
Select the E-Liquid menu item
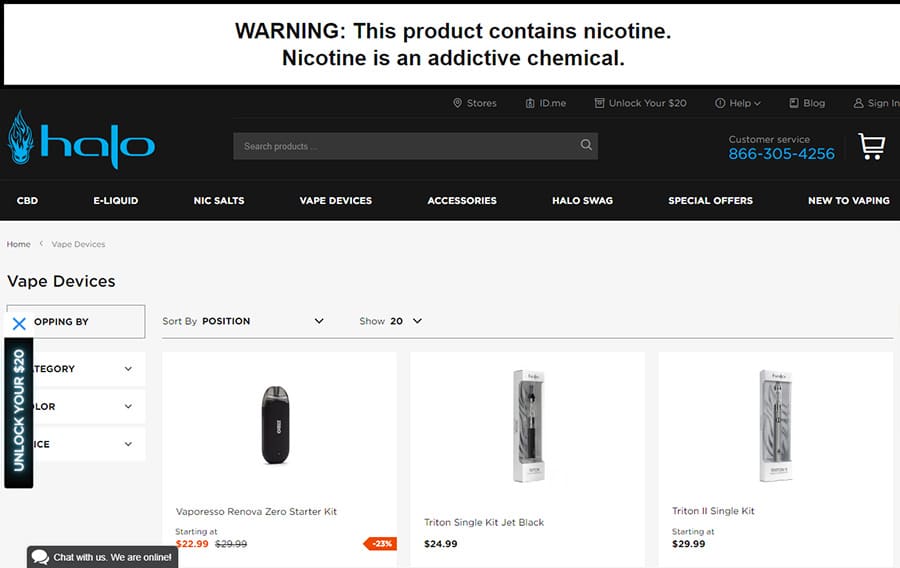[116, 200]
